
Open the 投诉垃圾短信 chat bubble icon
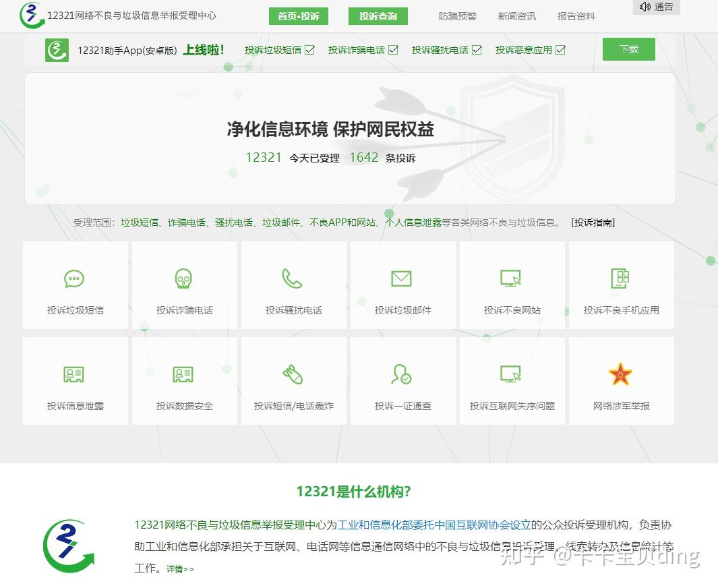tap(74, 278)
